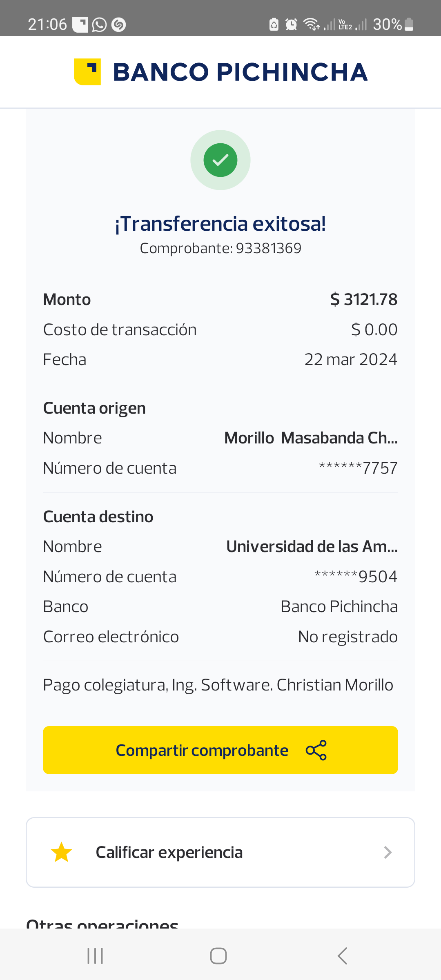Tap the Otras operaciones section heading
Screen dimensions: 441x980
pos(102,924)
